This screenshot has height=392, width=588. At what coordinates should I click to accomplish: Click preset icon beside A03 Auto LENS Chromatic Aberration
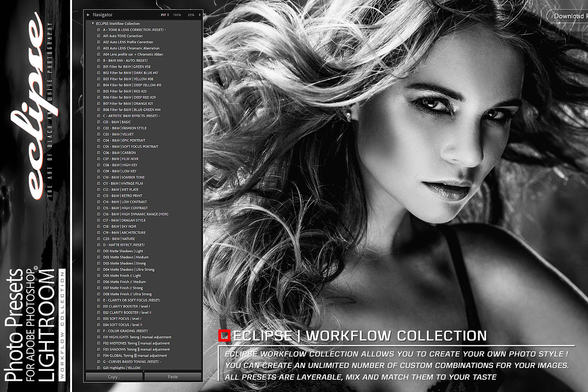(x=98, y=48)
